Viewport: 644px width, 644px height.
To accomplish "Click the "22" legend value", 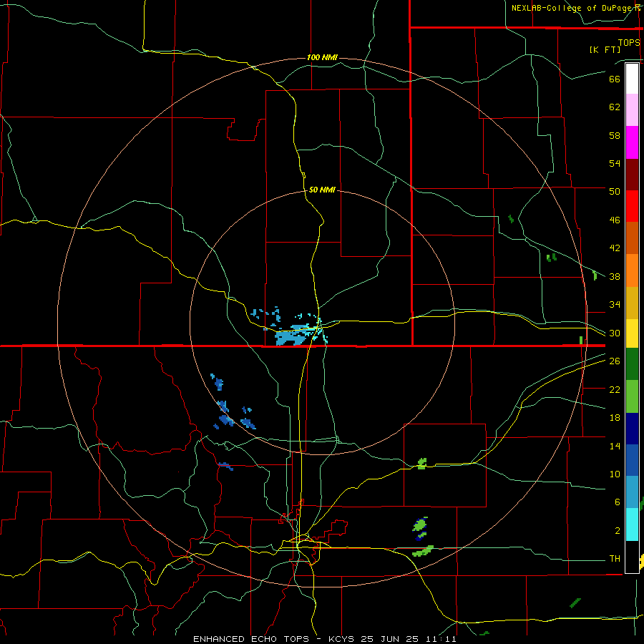I will coord(615,389).
